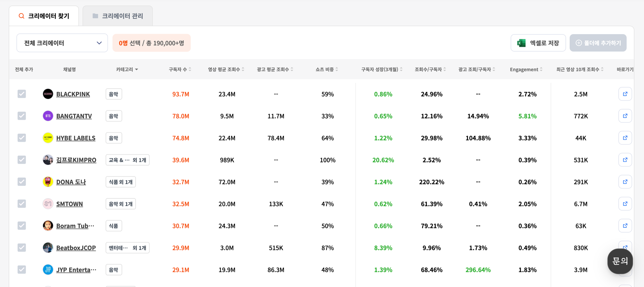Click Boram Tube profile avatar
This screenshot has width=644, height=287.
(x=48, y=225)
